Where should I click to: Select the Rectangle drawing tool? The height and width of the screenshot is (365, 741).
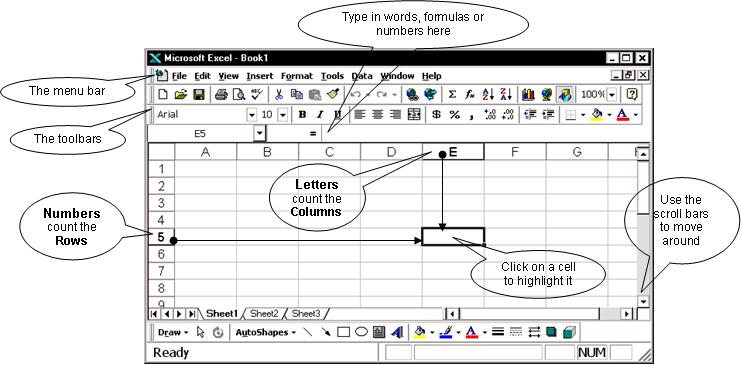344,332
